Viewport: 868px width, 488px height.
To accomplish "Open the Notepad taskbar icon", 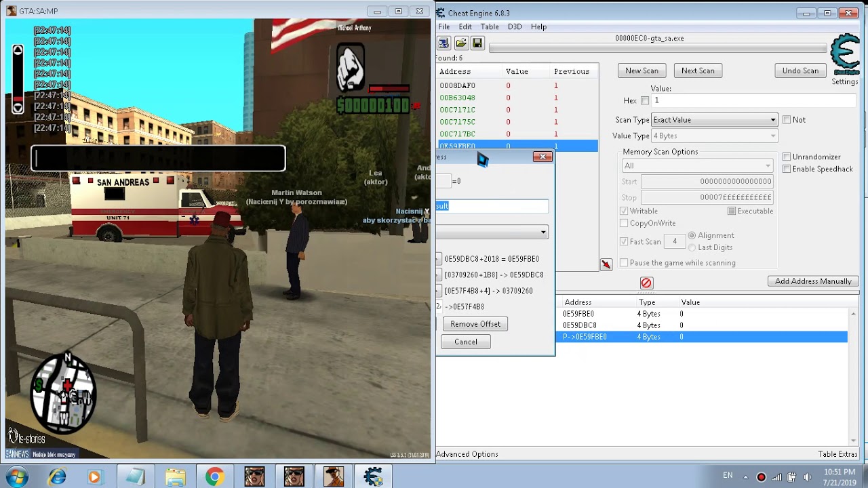I will point(135,477).
